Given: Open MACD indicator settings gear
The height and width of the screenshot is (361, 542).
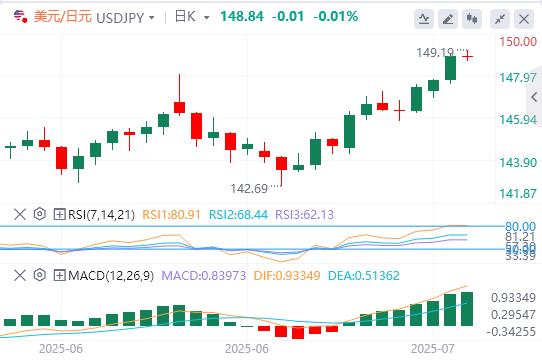Looking at the screenshot, I should pyautogui.click(x=40, y=275).
